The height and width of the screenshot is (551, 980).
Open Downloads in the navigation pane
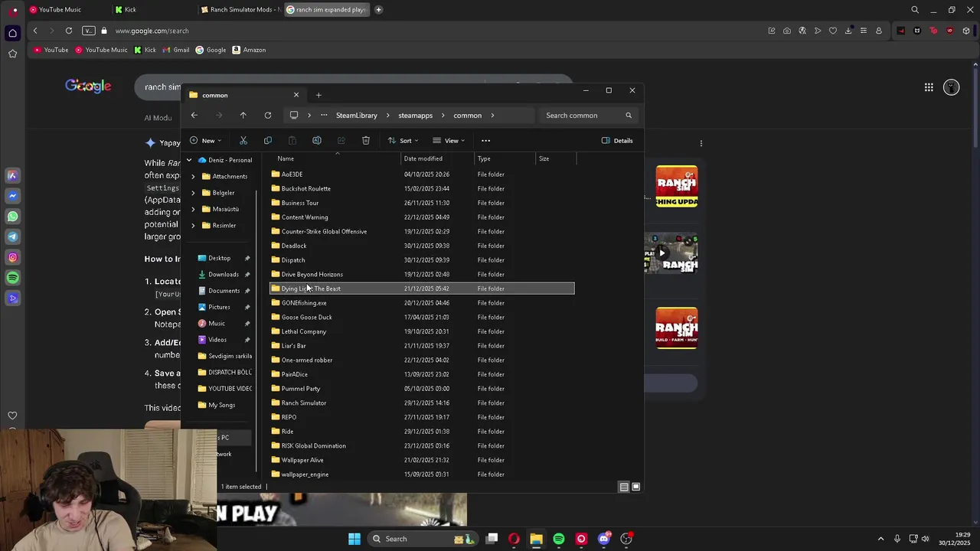tap(223, 274)
